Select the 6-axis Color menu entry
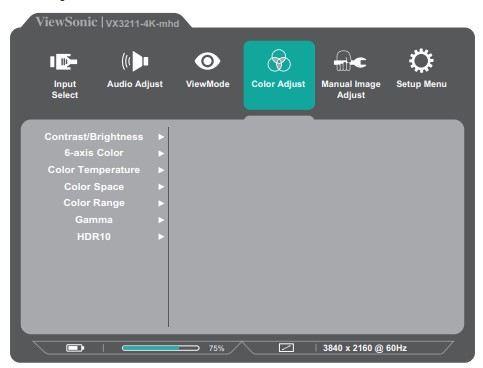 point(94,153)
